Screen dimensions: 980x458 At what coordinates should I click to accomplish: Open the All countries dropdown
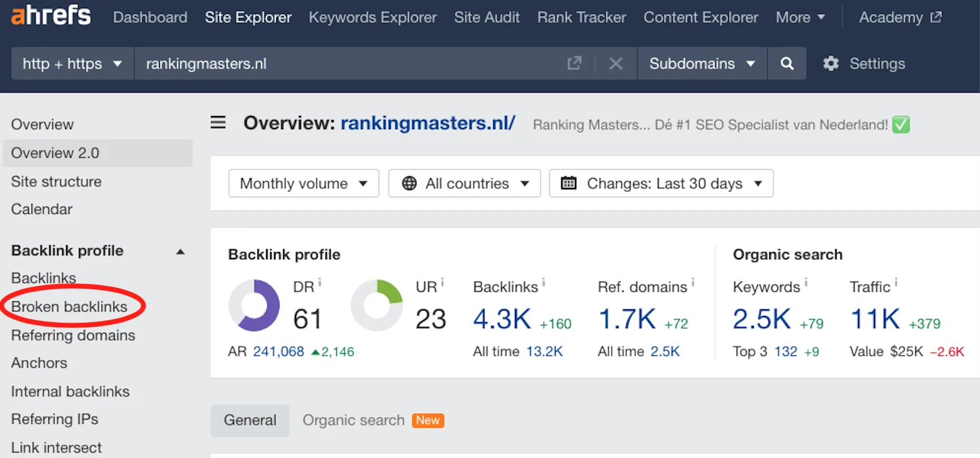click(x=464, y=183)
